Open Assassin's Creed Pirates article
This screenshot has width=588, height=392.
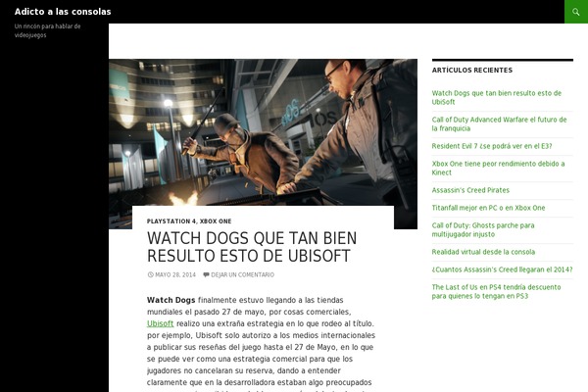pyautogui.click(x=470, y=190)
